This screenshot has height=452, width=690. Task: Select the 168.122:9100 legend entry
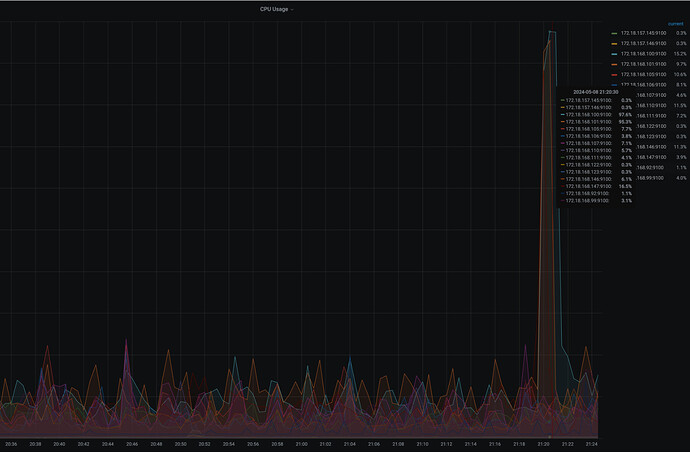[x=651, y=126]
